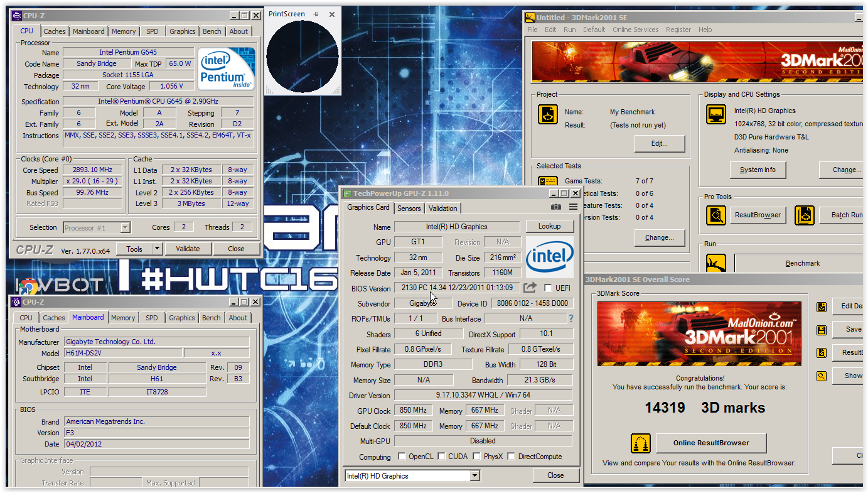The width and height of the screenshot is (868, 493).
Task: Open the Processor #1 selection dropdown
Action: coord(126,227)
